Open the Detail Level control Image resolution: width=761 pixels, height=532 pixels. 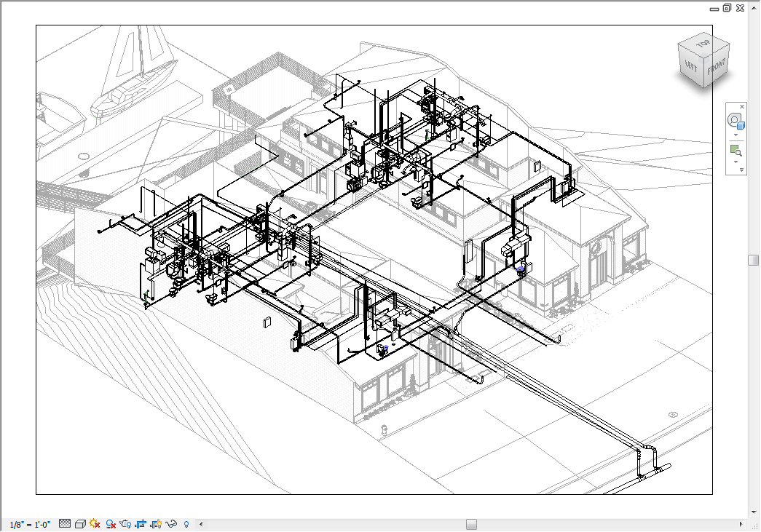[65, 523]
